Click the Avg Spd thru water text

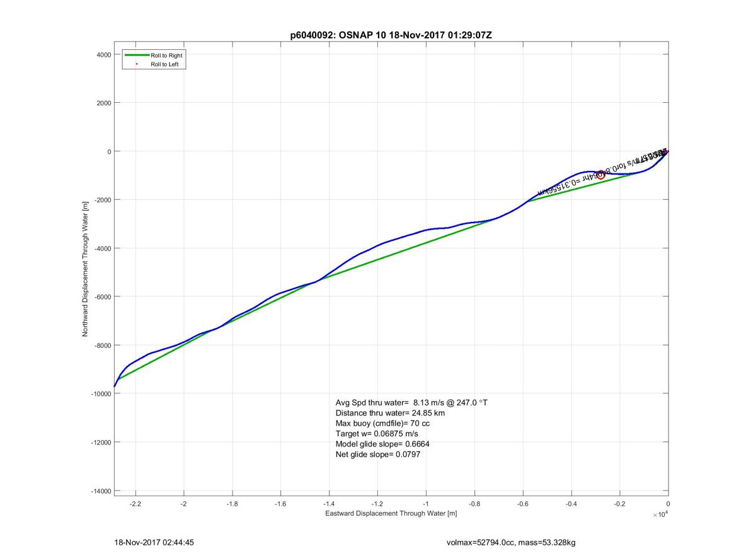411,402
